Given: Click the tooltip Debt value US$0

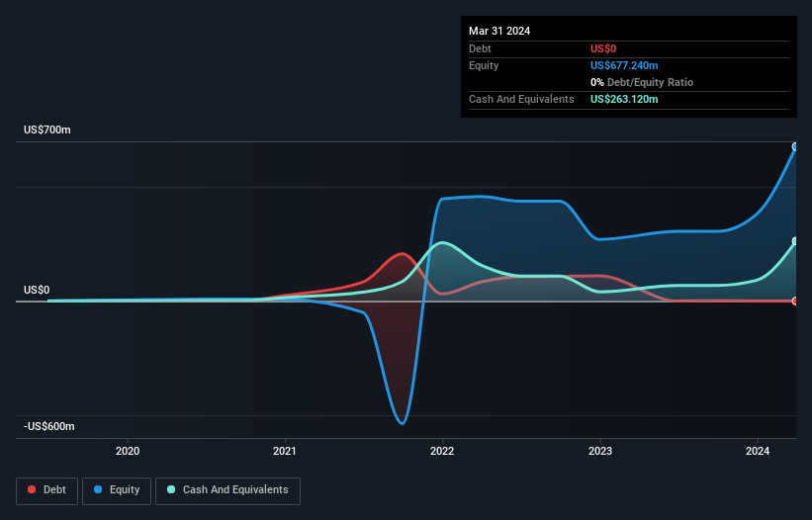Looking at the screenshot, I should coord(603,48).
